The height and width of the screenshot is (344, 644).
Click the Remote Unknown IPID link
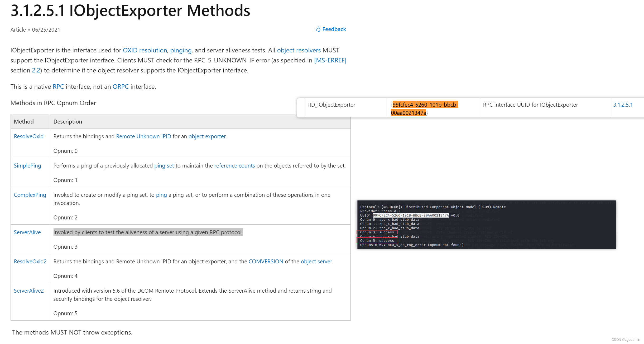(x=143, y=136)
